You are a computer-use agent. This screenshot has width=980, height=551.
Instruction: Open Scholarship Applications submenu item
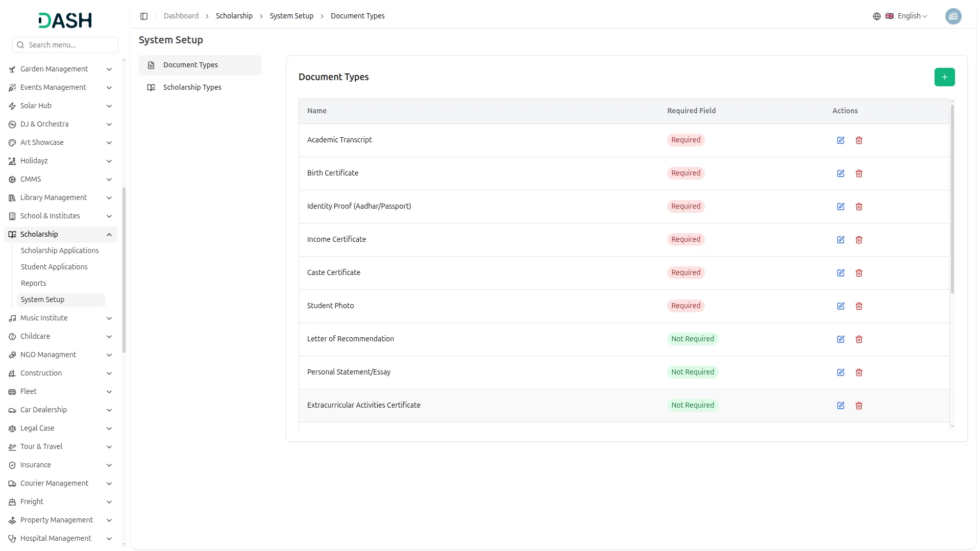[60, 251]
